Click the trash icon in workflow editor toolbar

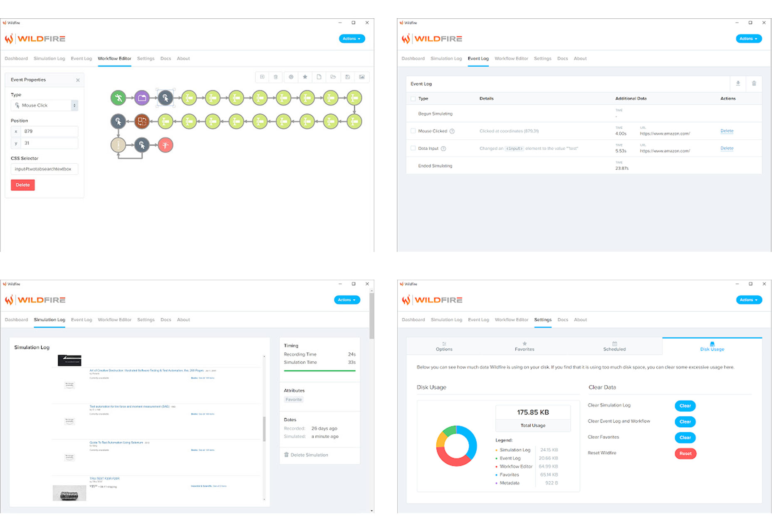[x=275, y=77]
